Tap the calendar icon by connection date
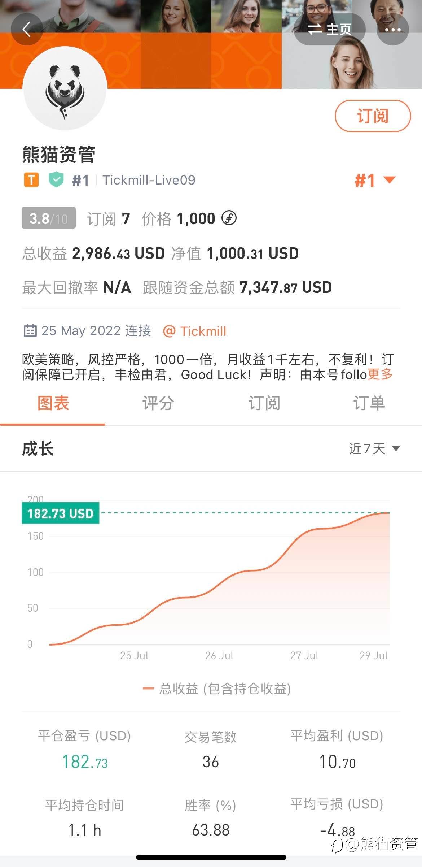Screen dimensions: 422x868 [30, 330]
